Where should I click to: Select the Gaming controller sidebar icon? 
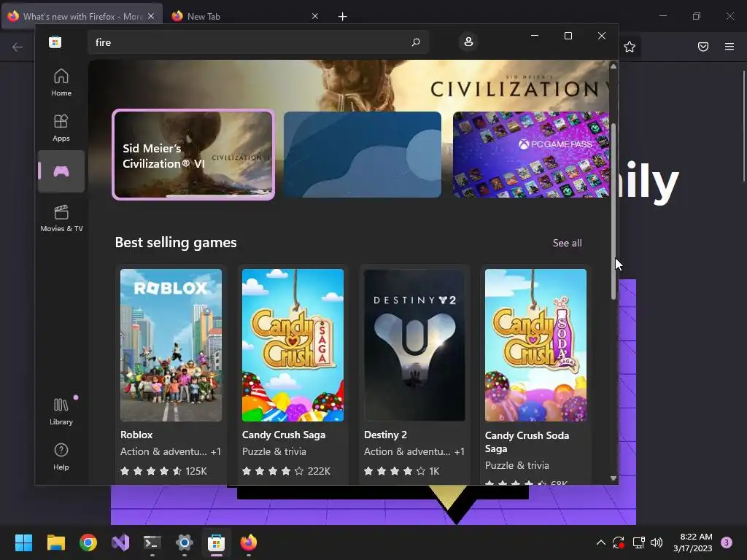pyautogui.click(x=61, y=171)
